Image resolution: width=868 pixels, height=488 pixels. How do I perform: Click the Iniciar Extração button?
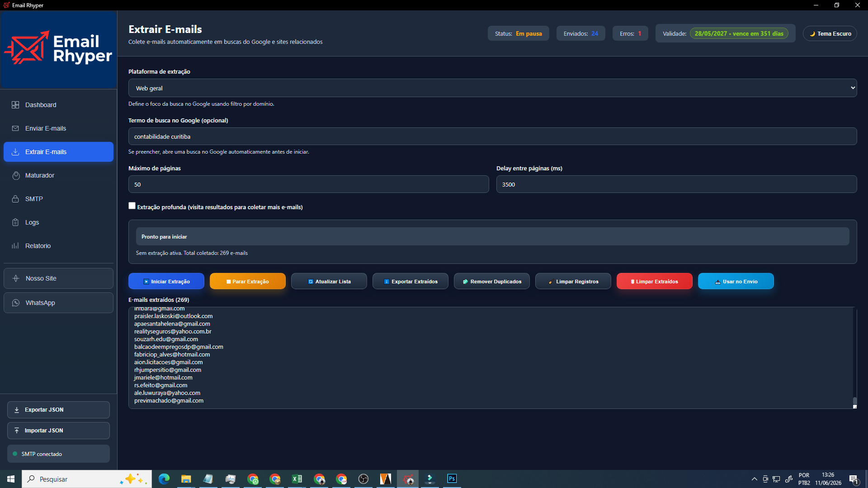point(166,281)
